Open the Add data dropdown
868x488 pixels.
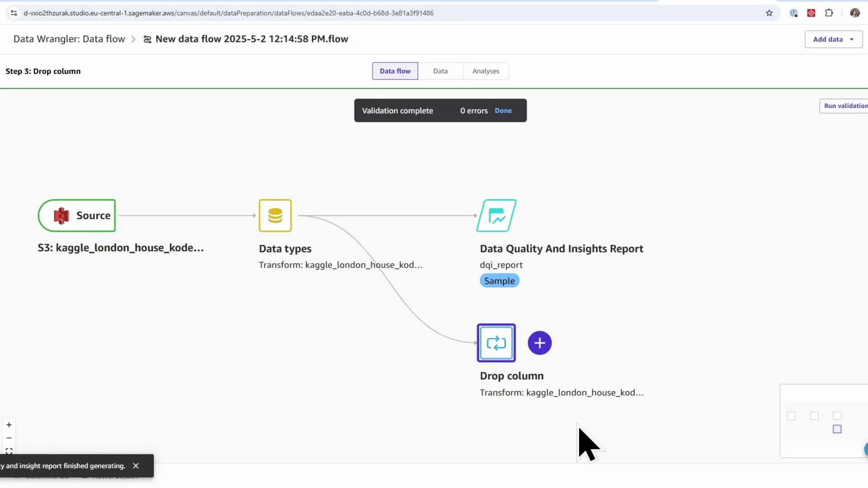click(832, 39)
